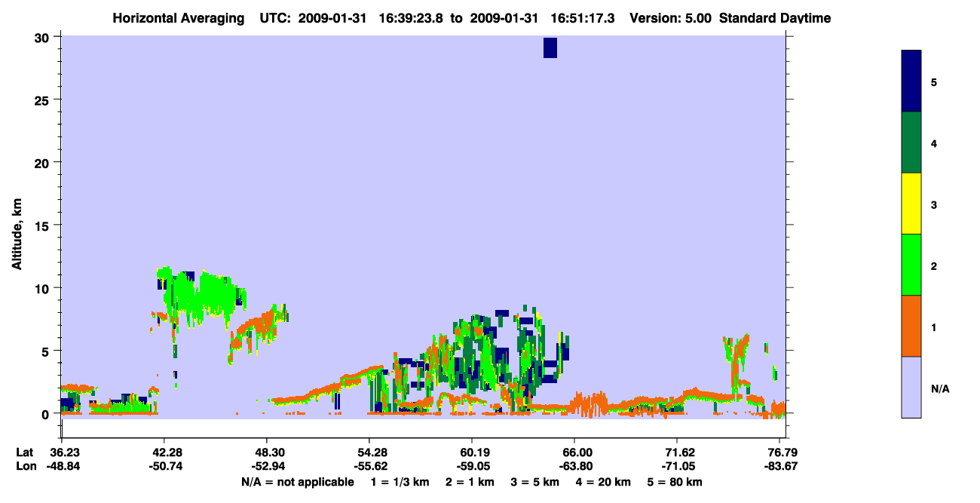Click the altitude tick label 25
Viewport: 980px width, 503px height.
[x=44, y=100]
